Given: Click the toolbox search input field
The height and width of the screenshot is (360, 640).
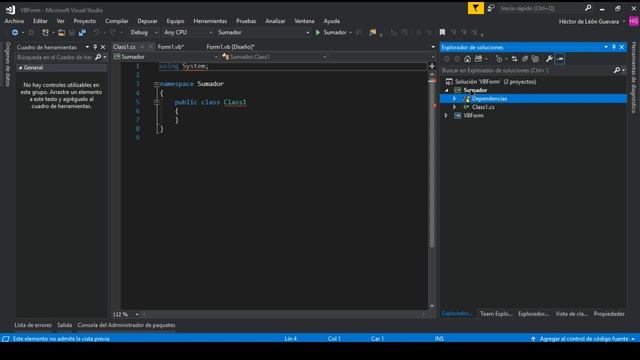Looking at the screenshot, I should [x=55, y=57].
